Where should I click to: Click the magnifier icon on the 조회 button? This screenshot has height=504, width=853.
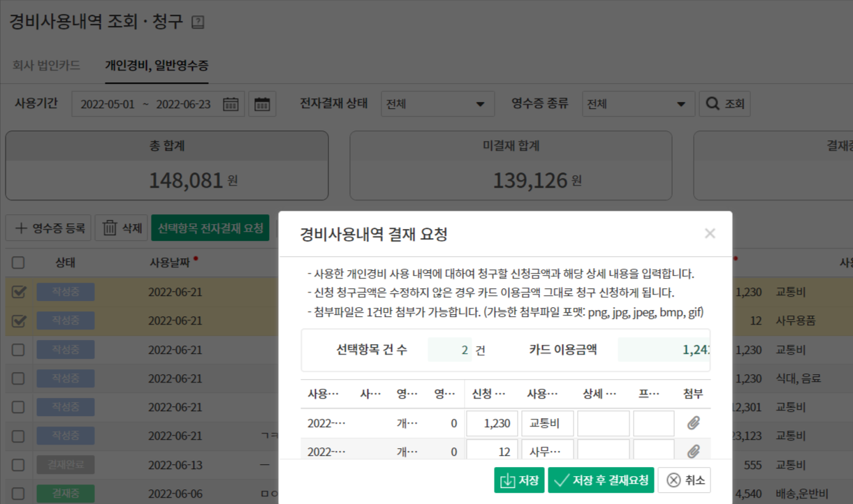(x=710, y=103)
